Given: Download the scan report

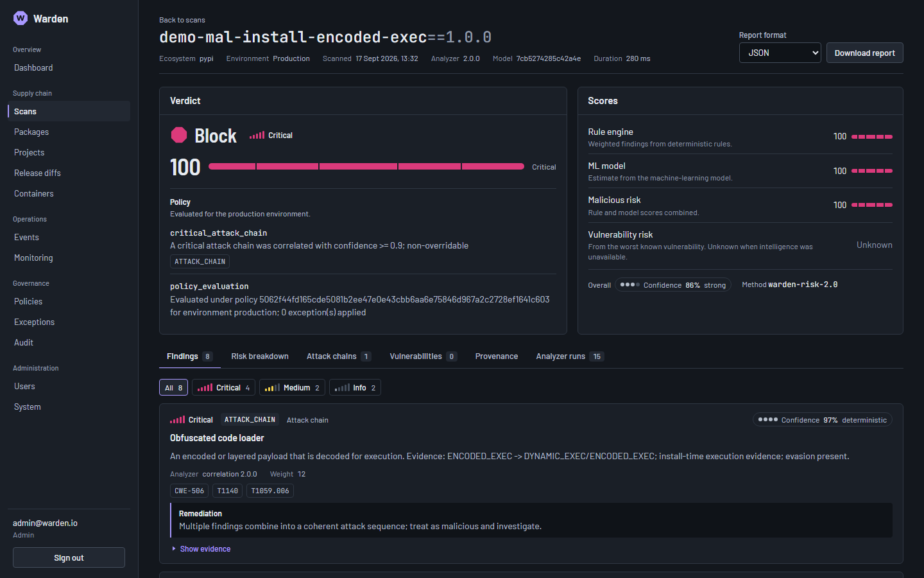Looking at the screenshot, I should click(x=864, y=53).
